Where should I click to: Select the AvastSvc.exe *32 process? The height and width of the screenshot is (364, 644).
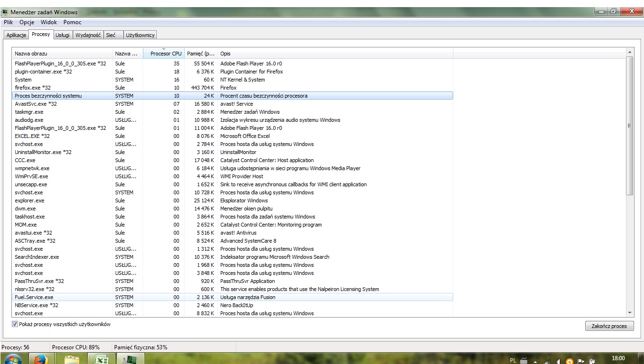233,104
